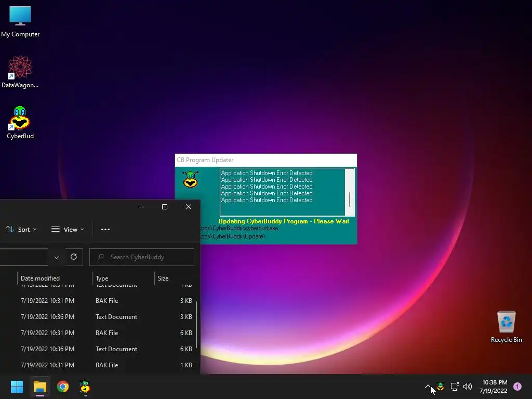Sort by the Date modified column
This screenshot has width=532, height=399.
click(x=54, y=278)
